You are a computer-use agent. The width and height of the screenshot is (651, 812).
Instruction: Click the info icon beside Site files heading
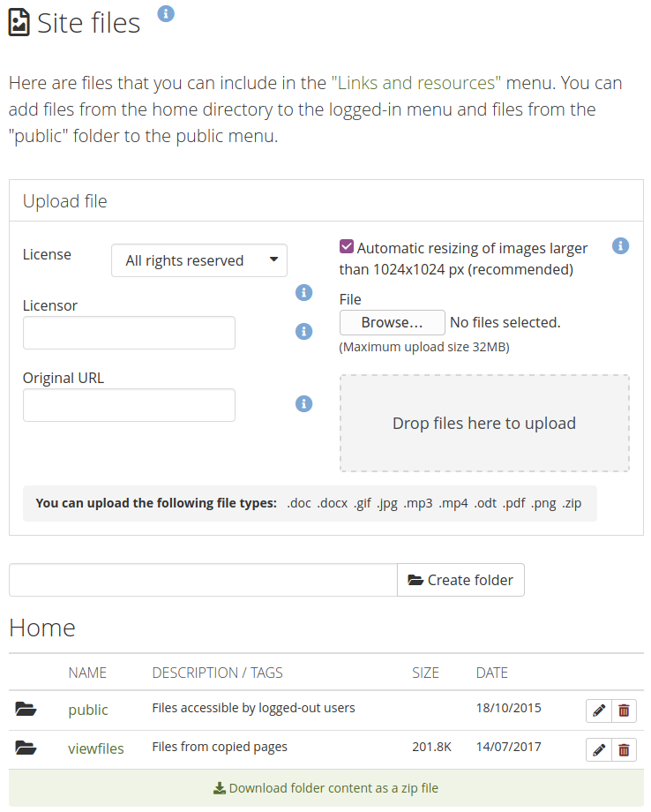click(x=166, y=13)
